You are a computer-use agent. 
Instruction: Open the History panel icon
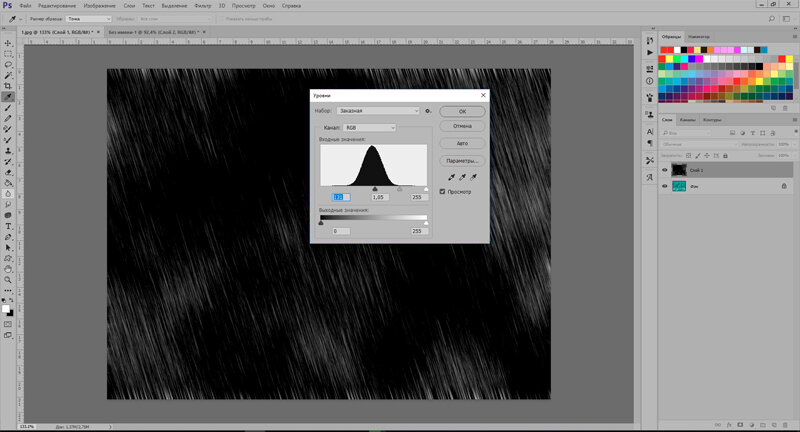tap(649, 41)
